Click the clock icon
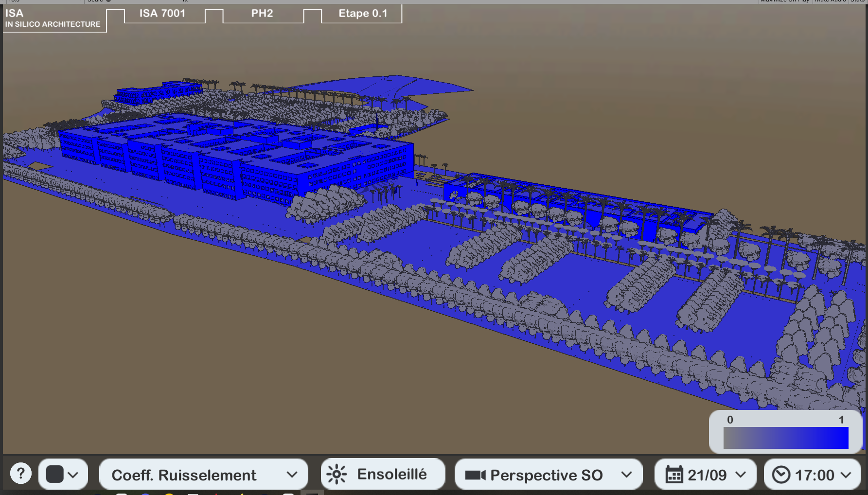The height and width of the screenshot is (495, 868). [781, 475]
